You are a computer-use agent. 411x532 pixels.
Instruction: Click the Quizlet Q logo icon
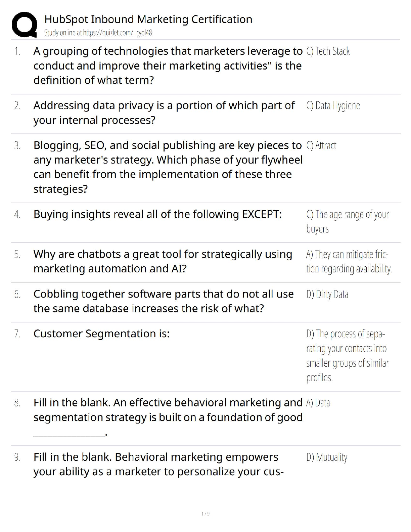click(x=24, y=25)
